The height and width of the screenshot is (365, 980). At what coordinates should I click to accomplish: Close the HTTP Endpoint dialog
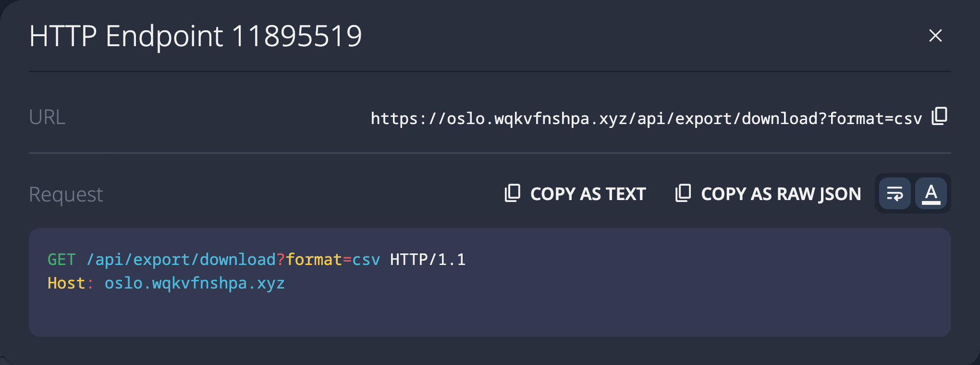pos(935,36)
